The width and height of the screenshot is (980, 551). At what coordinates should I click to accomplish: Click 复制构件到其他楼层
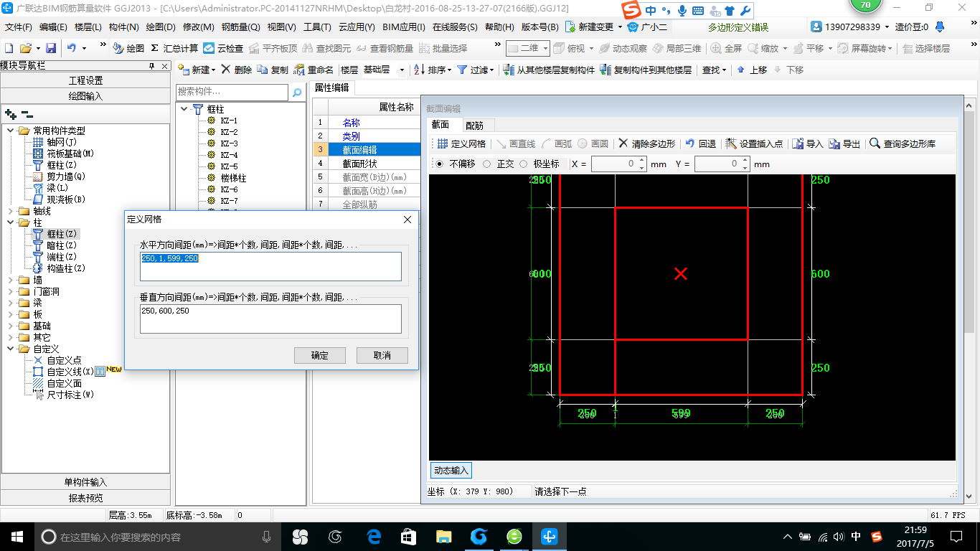[x=646, y=70]
